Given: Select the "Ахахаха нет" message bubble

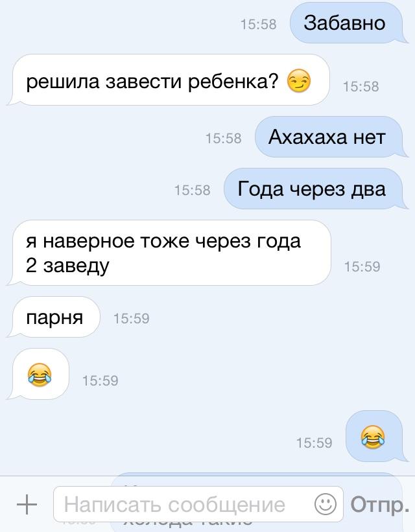Looking at the screenshot, I should click(329, 137).
